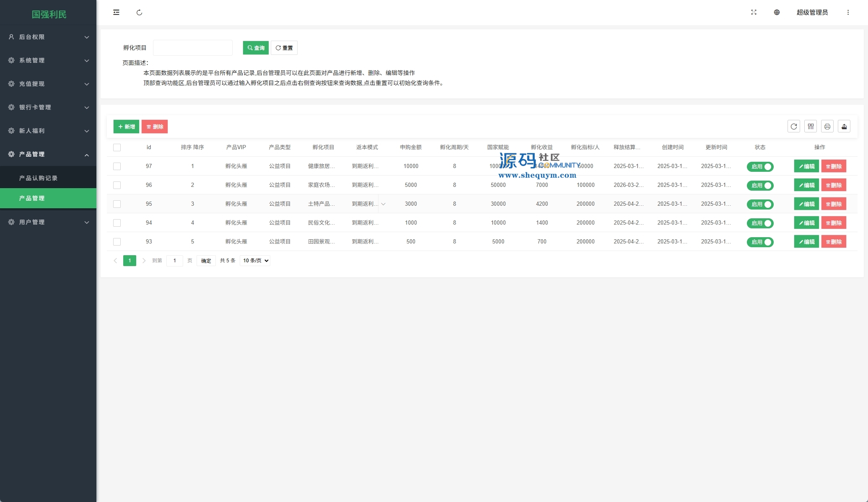
Task: Click the page refresh icon in header
Action: 139,13
